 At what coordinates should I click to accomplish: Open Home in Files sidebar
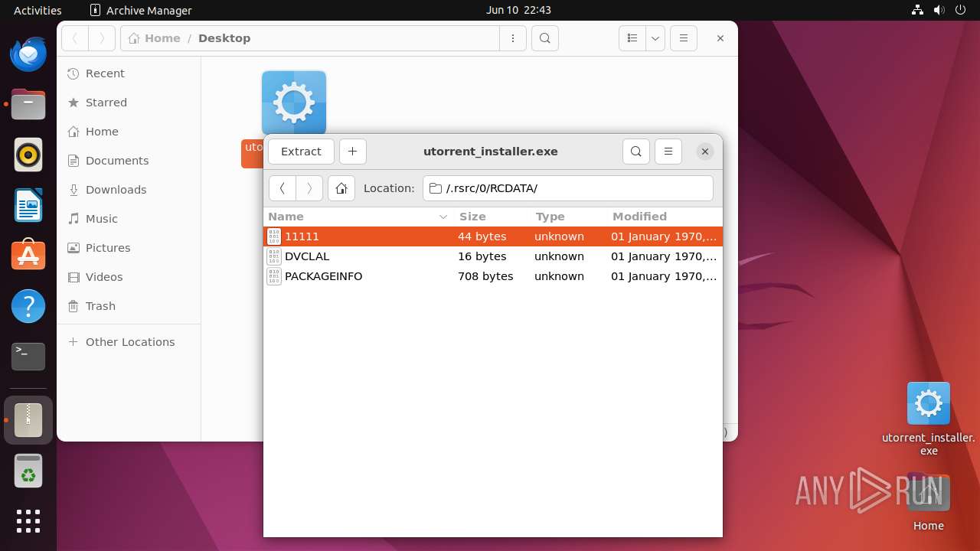[x=129, y=132]
